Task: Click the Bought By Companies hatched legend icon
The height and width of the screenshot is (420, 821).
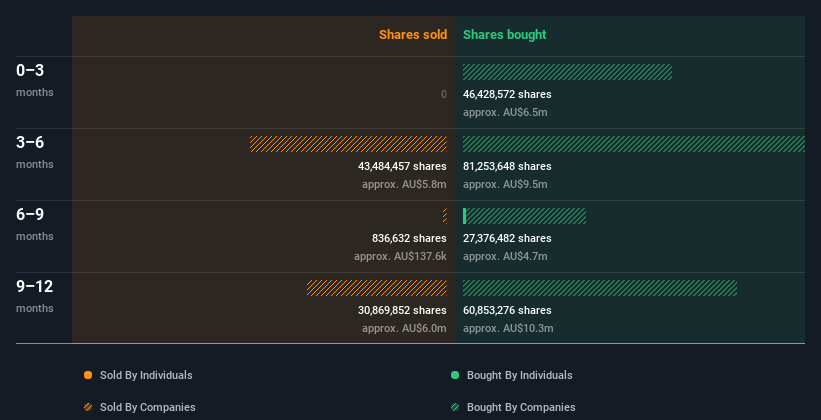Action: click(455, 407)
